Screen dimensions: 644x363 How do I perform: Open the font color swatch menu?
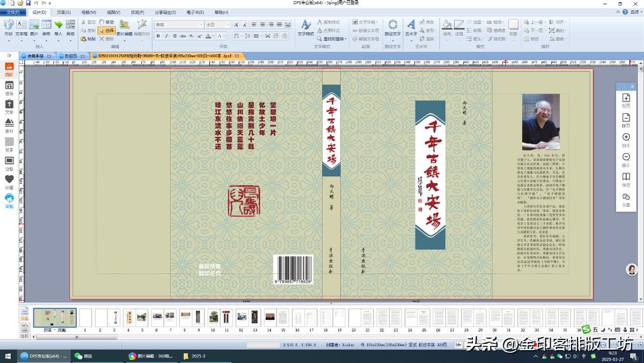pyautogui.click(x=214, y=36)
